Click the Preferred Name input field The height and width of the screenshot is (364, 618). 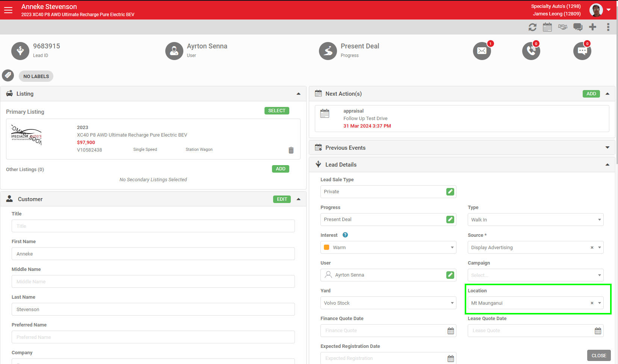[x=153, y=337]
